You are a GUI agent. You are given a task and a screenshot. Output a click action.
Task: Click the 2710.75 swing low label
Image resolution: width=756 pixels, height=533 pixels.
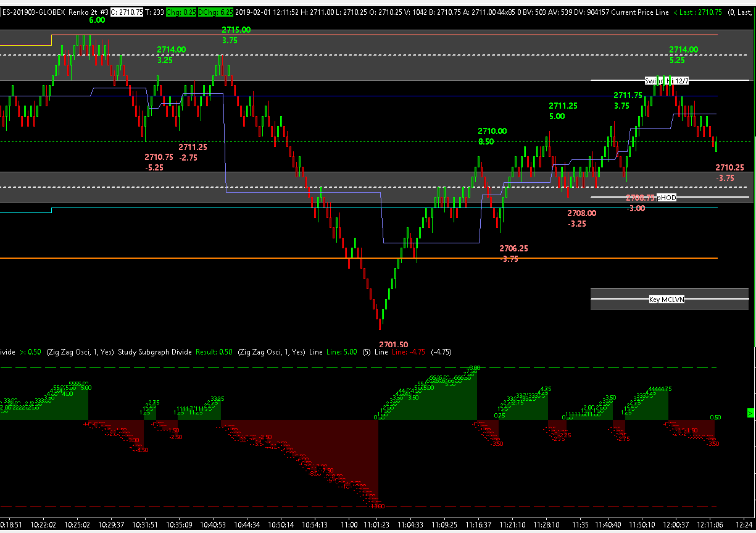point(159,157)
